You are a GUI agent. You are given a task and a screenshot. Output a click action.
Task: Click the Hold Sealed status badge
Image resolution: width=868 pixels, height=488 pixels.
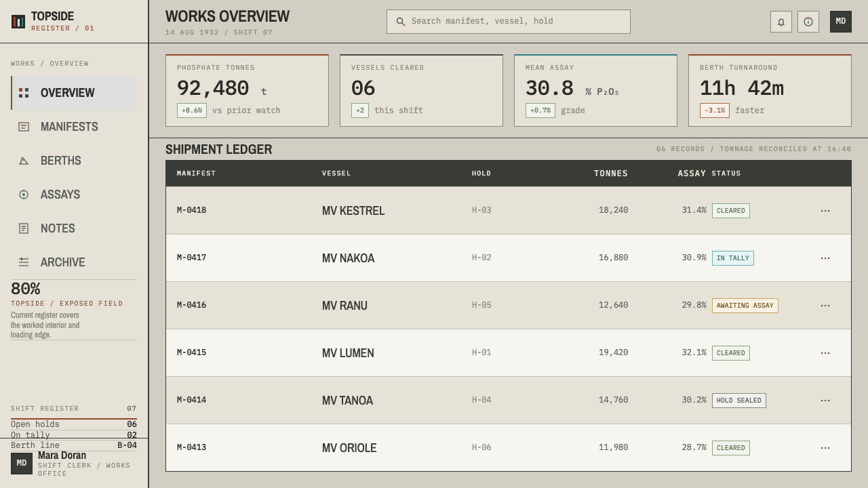[x=738, y=401]
